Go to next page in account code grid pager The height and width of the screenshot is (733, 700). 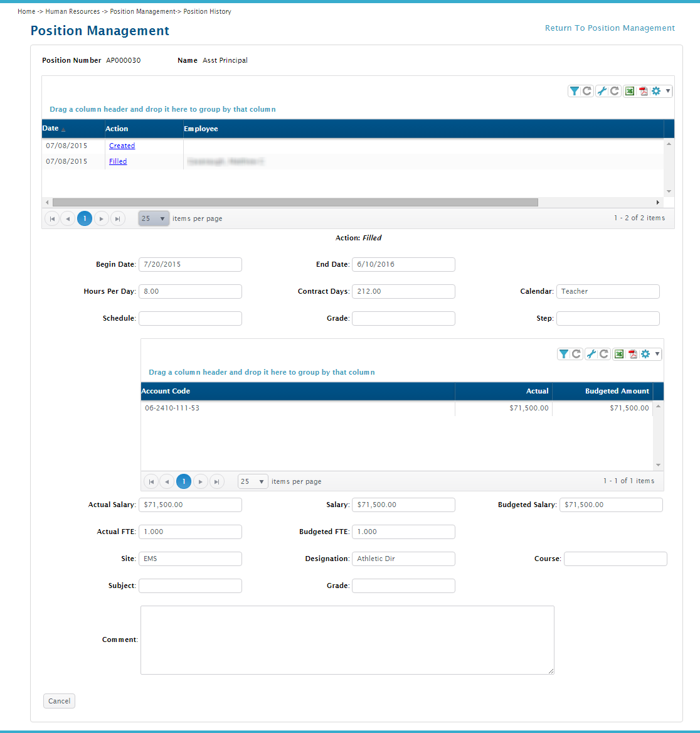[x=201, y=481]
